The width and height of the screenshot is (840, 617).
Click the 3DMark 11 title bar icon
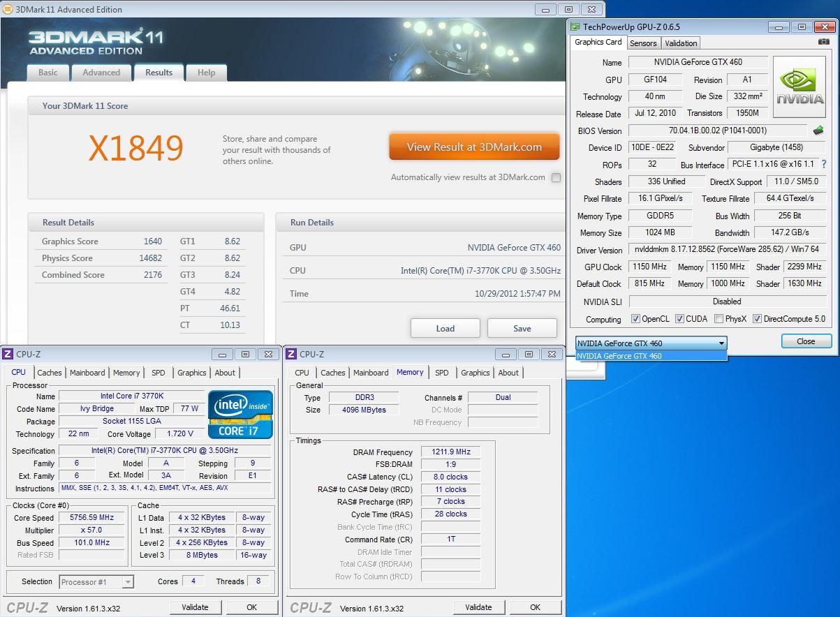coord(7,9)
